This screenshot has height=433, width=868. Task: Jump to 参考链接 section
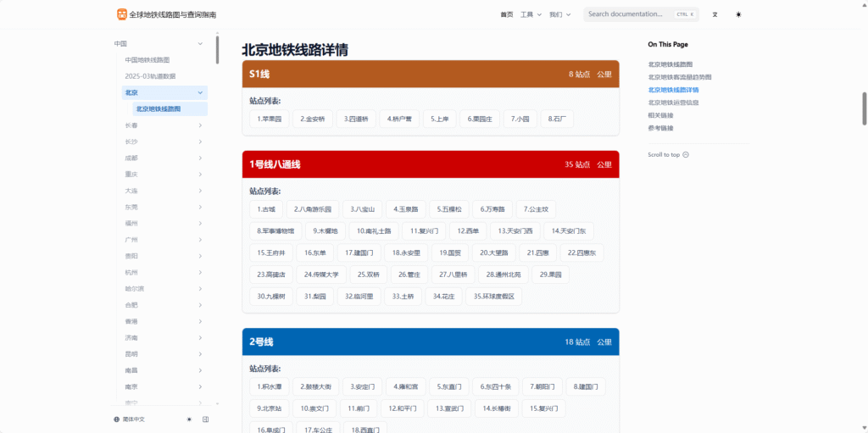click(x=660, y=128)
